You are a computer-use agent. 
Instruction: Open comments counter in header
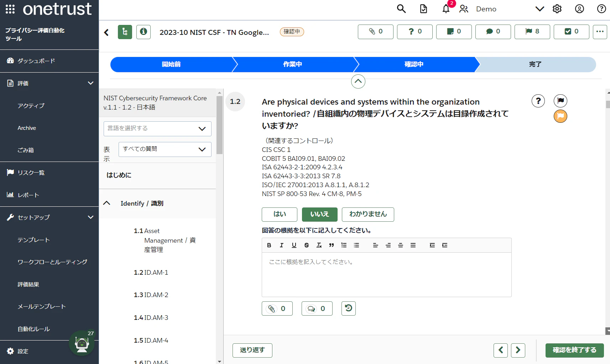[x=493, y=32]
